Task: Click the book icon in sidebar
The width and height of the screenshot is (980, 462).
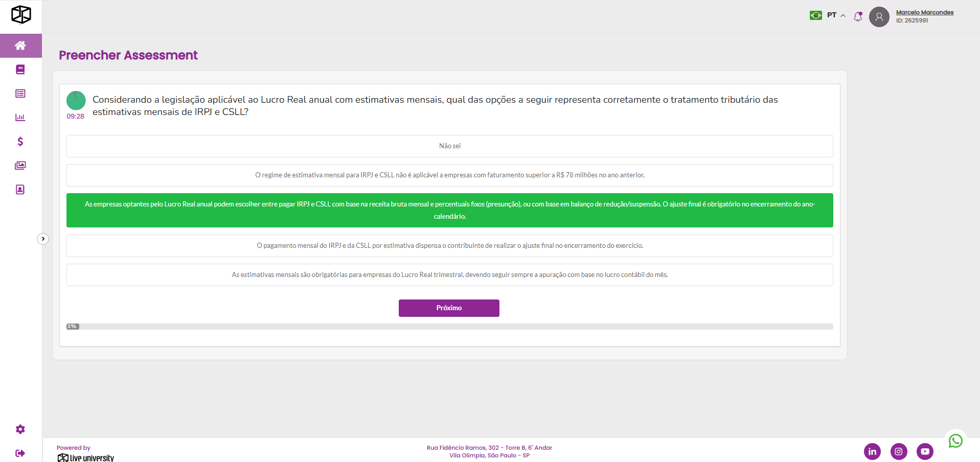Action: coord(20,70)
